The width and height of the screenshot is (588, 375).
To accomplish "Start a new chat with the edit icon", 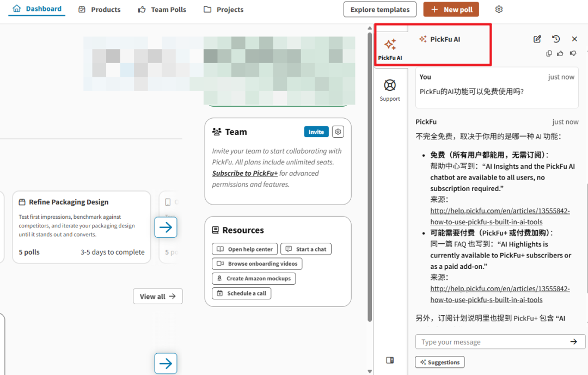I will (537, 39).
